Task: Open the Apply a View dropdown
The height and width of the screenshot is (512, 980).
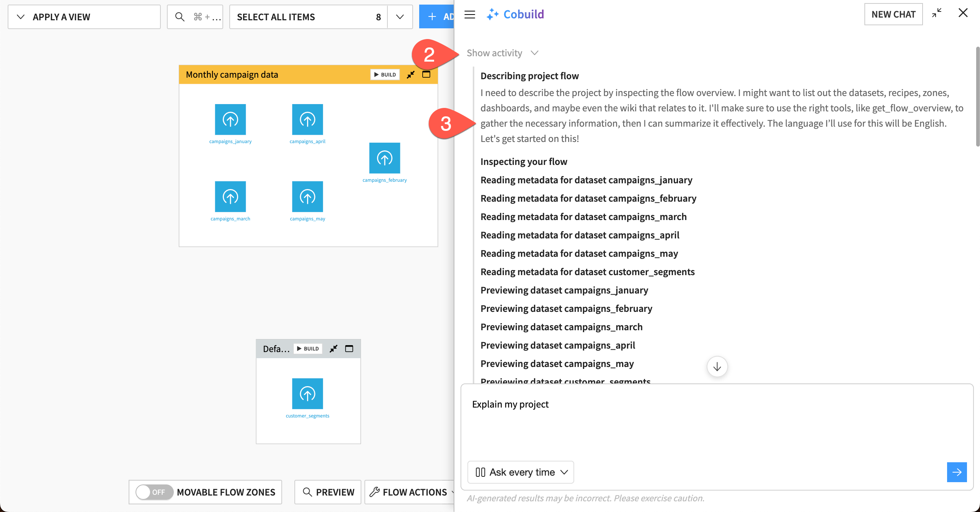Action: [x=84, y=17]
